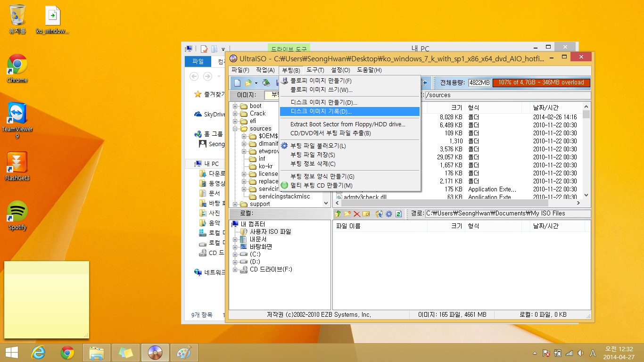Screen dimensions: 644x362
Task: Open the 도움말(H) menu in UltraISO
Action: (369, 70)
